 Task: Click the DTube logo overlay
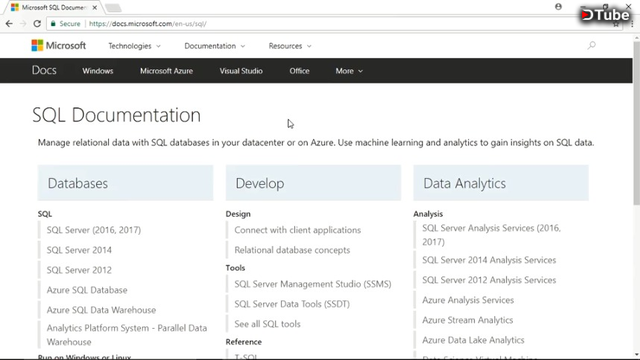click(605, 15)
